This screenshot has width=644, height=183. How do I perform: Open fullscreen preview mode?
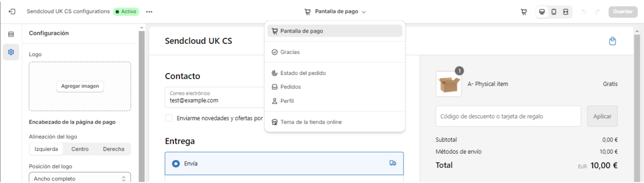point(566,12)
